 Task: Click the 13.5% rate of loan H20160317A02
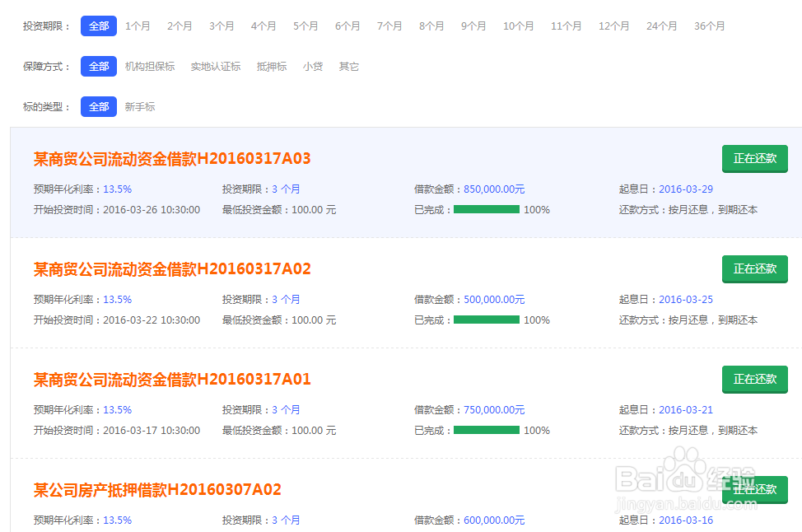[x=117, y=300]
